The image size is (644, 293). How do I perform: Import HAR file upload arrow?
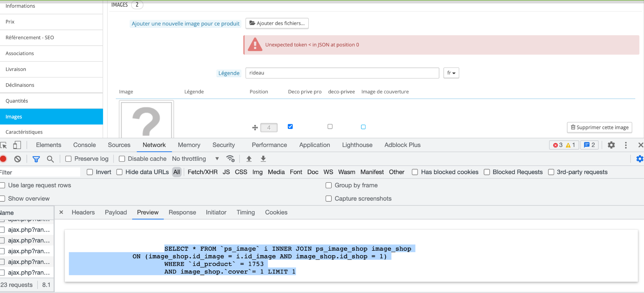[x=249, y=159]
